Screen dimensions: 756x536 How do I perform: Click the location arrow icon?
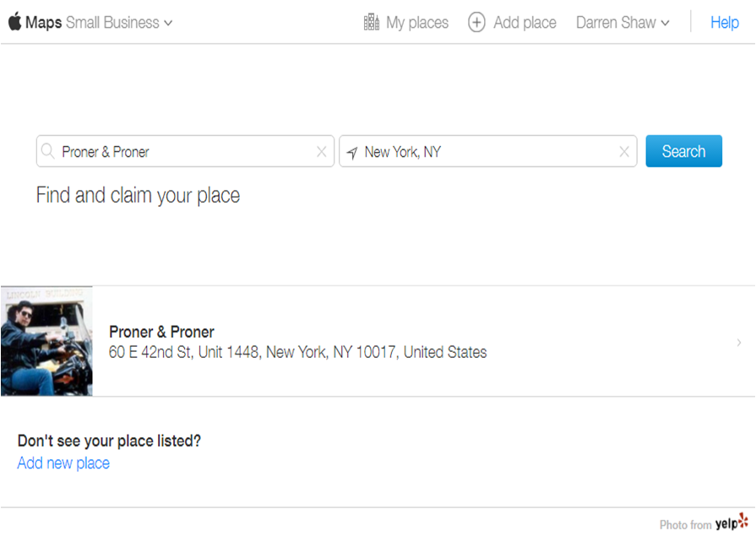[x=351, y=153]
